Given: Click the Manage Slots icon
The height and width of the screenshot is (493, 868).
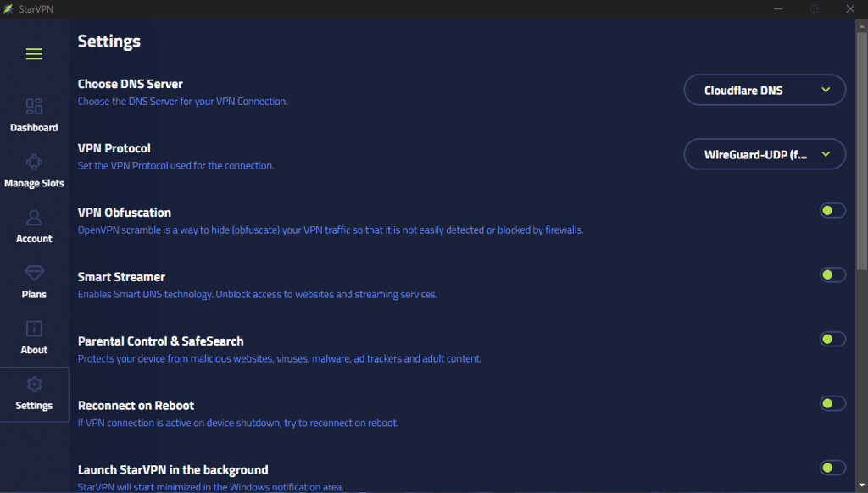Looking at the screenshot, I should click(34, 162).
